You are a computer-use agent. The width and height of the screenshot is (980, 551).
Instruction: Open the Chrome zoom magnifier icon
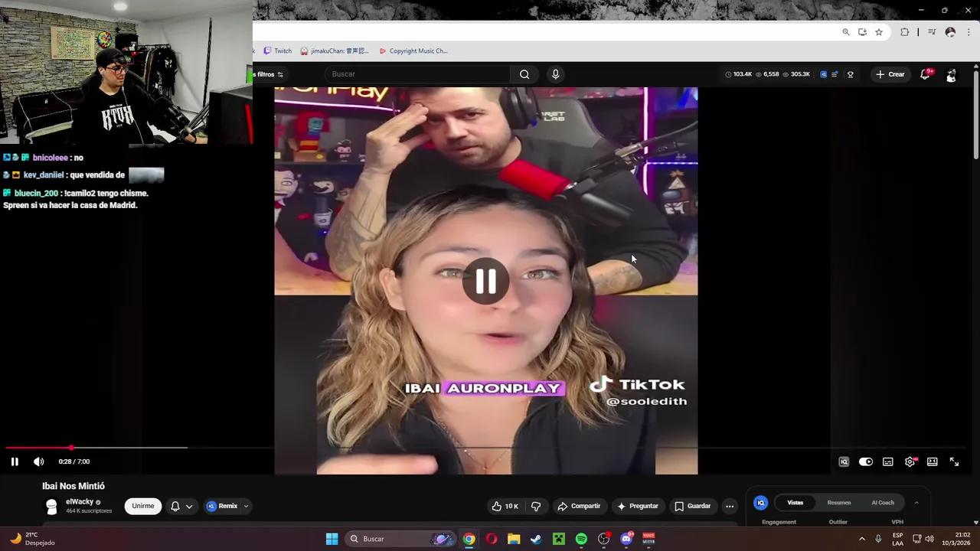[x=846, y=32]
